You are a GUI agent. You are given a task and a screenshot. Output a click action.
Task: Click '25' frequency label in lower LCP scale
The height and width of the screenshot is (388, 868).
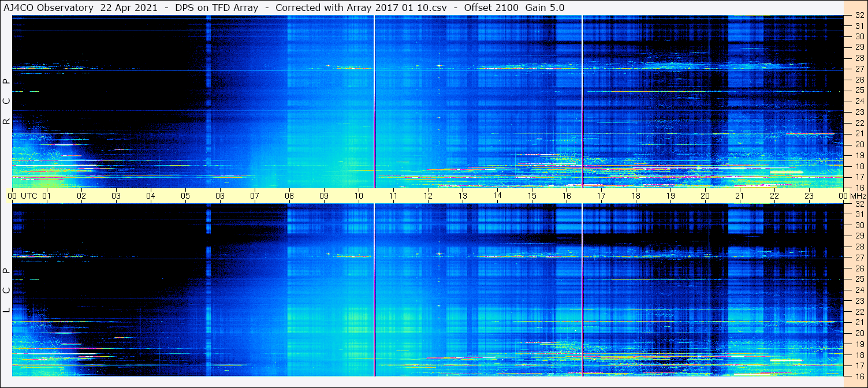pos(859,279)
